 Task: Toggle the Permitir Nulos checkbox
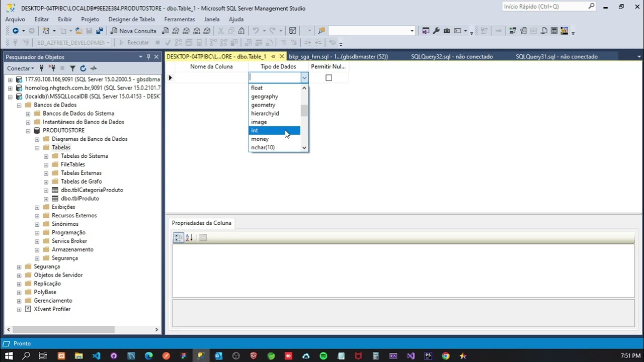pyautogui.click(x=329, y=77)
